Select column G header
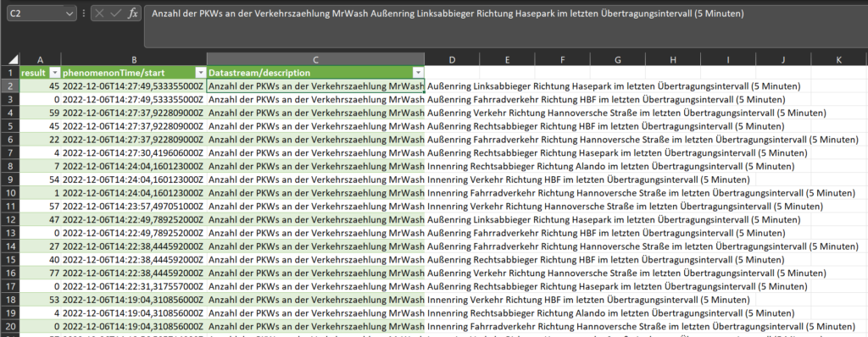Screen dimensions: 868x337 point(617,60)
